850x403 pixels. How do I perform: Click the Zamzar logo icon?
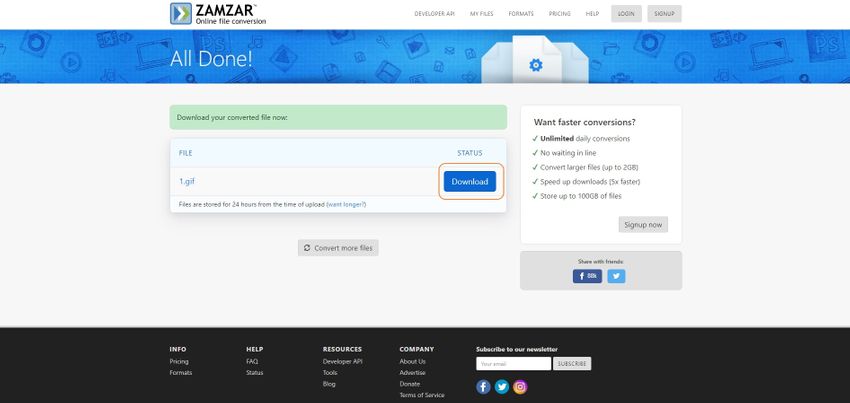(x=181, y=13)
